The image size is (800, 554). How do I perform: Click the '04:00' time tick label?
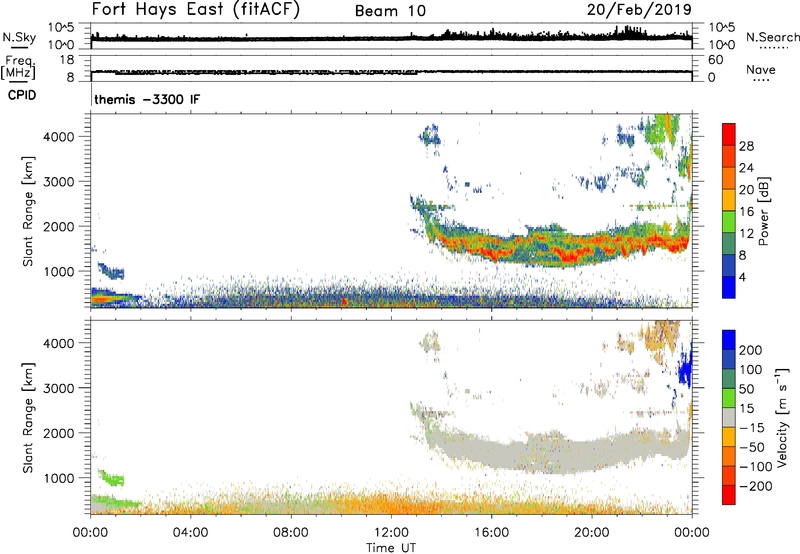click(190, 533)
